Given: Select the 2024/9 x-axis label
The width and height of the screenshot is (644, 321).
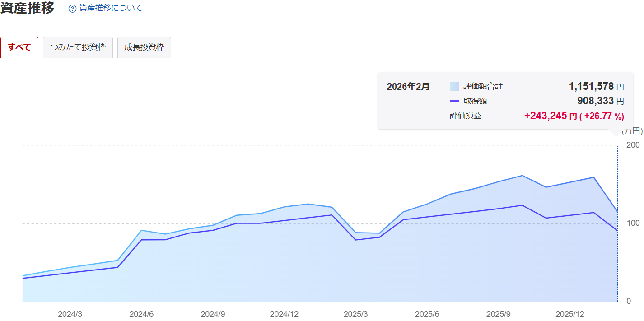Looking at the screenshot, I should click(213, 314).
